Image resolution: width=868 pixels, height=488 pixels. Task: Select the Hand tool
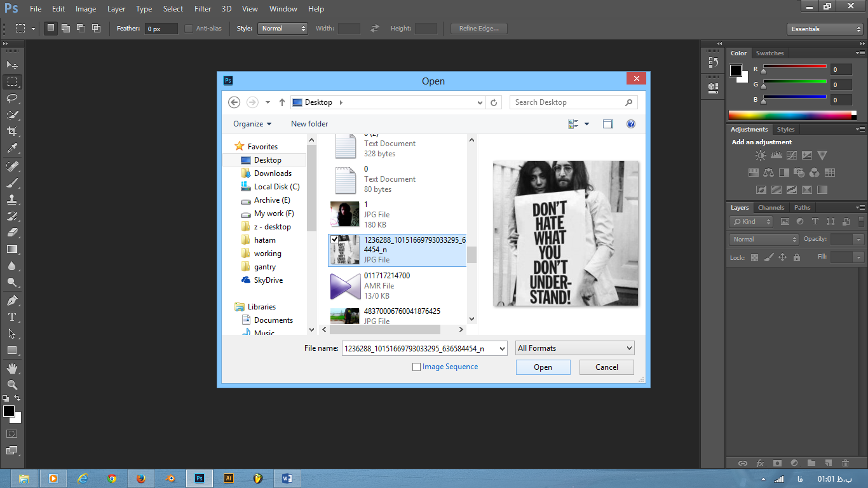point(12,369)
